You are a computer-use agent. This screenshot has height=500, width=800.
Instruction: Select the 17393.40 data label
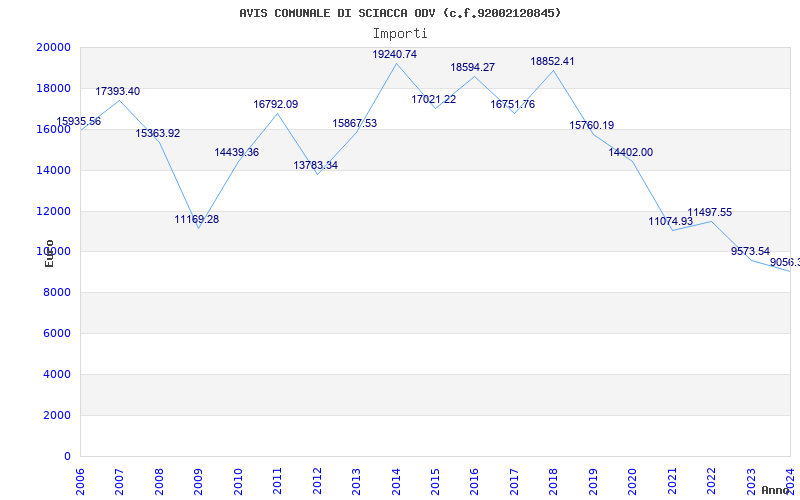117,91
